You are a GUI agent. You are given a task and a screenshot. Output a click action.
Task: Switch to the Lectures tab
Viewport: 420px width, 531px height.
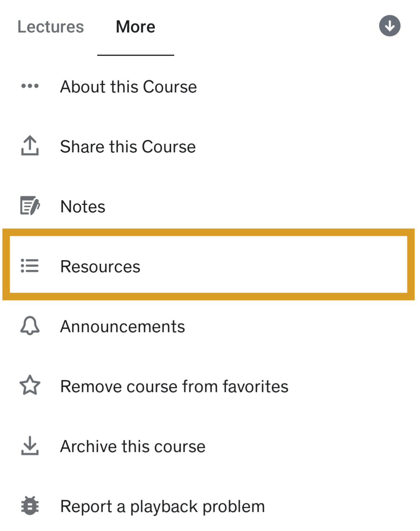point(51,27)
